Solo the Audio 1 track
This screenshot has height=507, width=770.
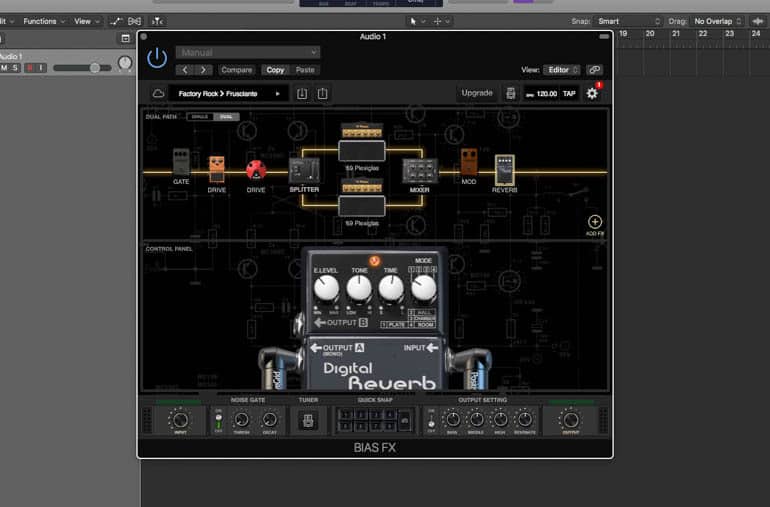tap(15, 68)
